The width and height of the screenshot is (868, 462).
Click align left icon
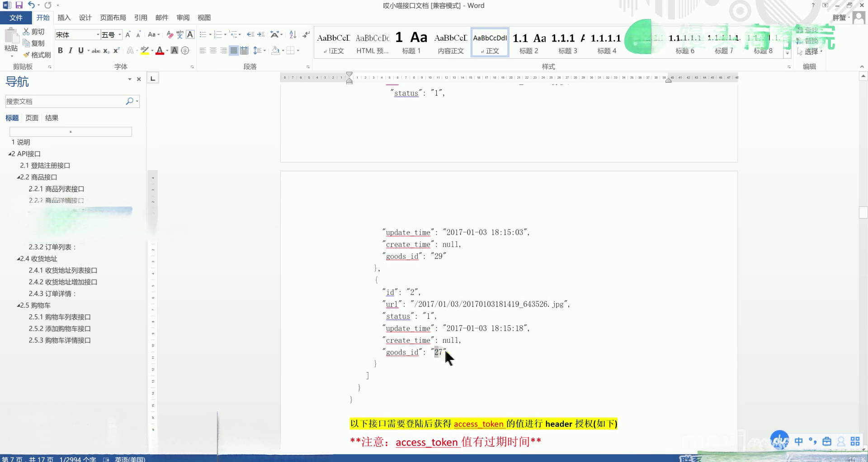[203, 51]
